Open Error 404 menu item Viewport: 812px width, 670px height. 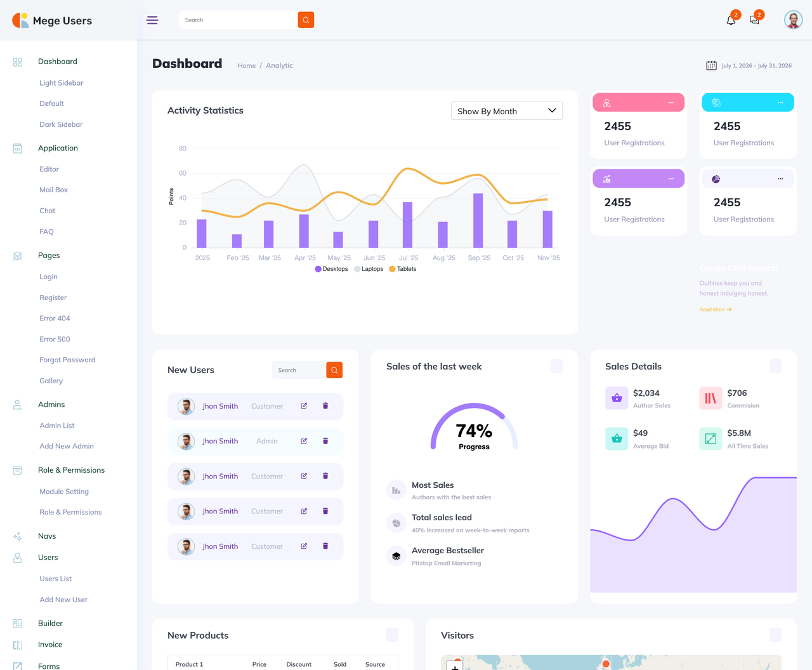[x=55, y=319]
